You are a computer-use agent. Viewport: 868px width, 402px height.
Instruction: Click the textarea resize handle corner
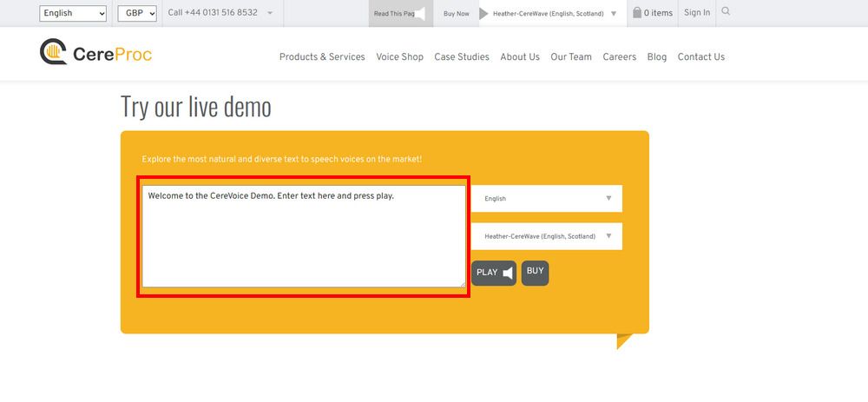pos(463,284)
